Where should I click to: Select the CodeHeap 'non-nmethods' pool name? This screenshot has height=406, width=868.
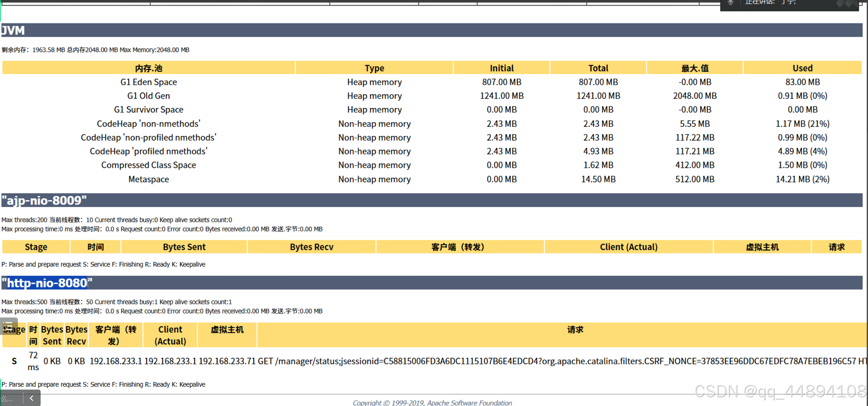coord(148,124)
